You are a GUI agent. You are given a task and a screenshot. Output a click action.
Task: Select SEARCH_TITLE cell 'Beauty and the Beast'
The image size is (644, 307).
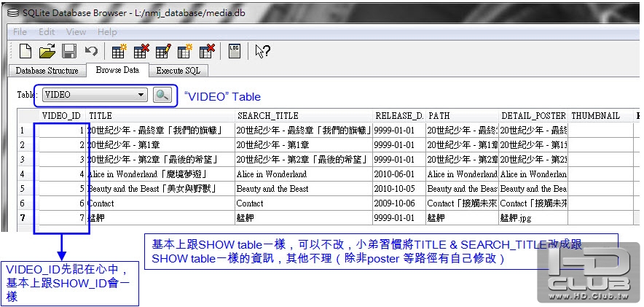(x=304, y=189)
